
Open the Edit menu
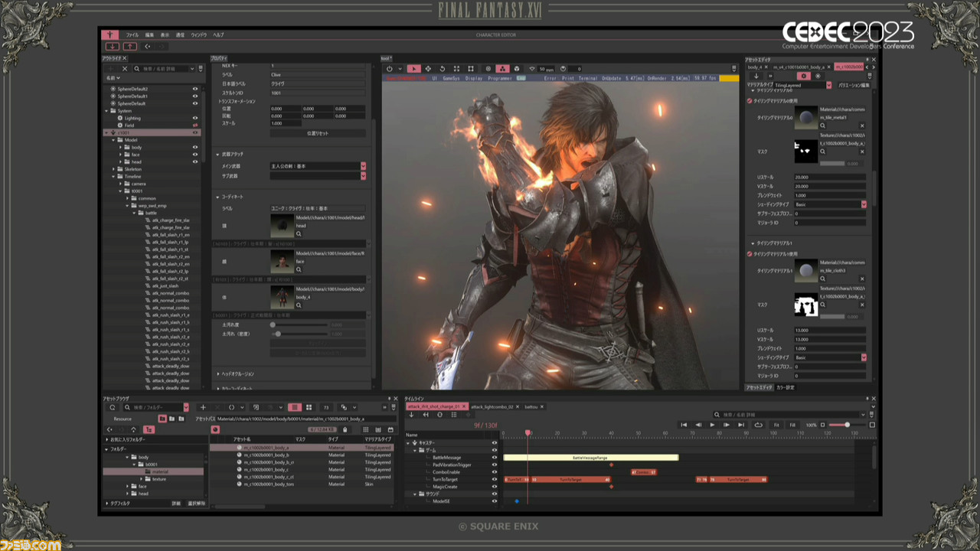pos(149,35)
